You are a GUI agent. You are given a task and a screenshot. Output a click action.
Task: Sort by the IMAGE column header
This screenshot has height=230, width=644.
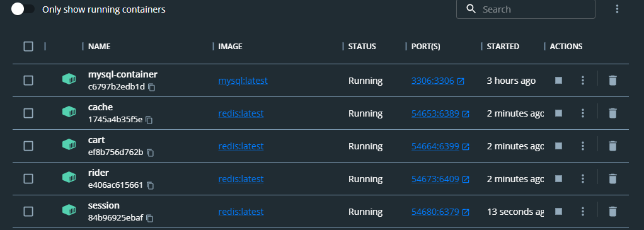pos(231,47)
